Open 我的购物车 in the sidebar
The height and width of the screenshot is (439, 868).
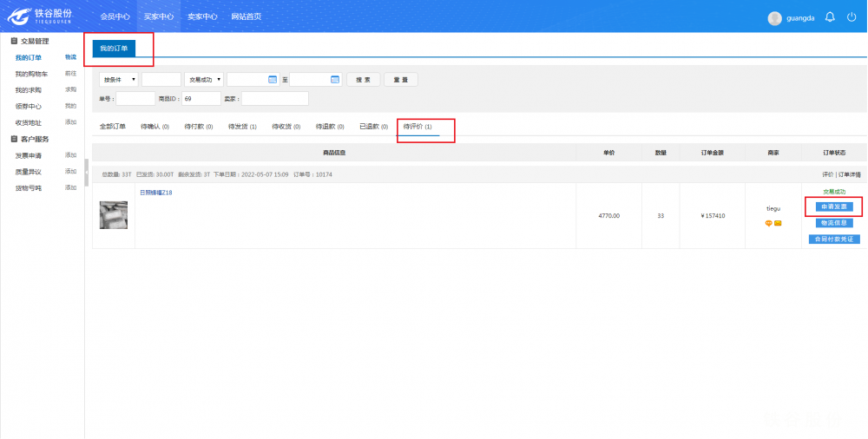(32, 74)
